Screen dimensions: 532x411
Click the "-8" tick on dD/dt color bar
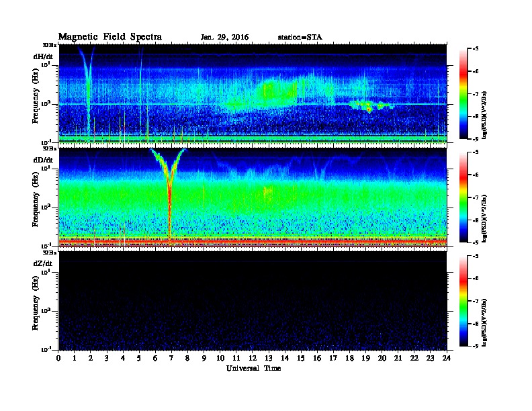tap(475, 220)
